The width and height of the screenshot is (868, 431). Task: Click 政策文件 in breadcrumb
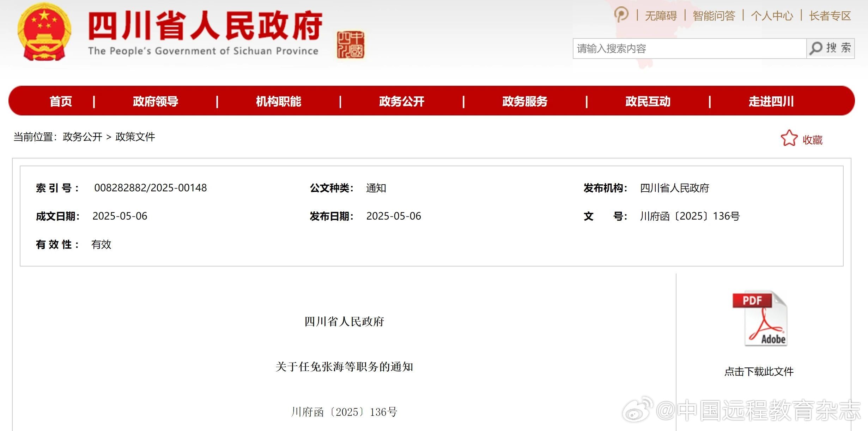coord(135,137)
